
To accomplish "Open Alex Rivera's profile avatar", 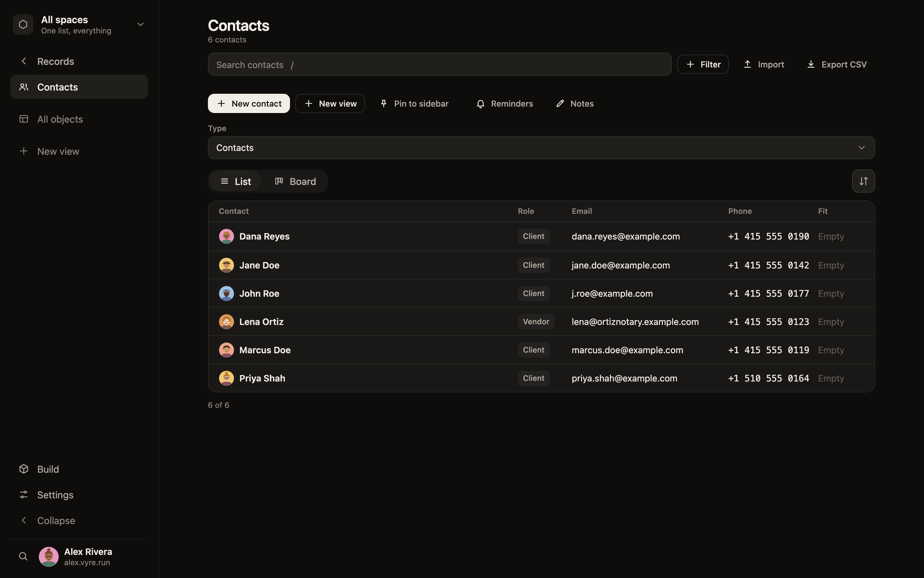I will 49,556.
